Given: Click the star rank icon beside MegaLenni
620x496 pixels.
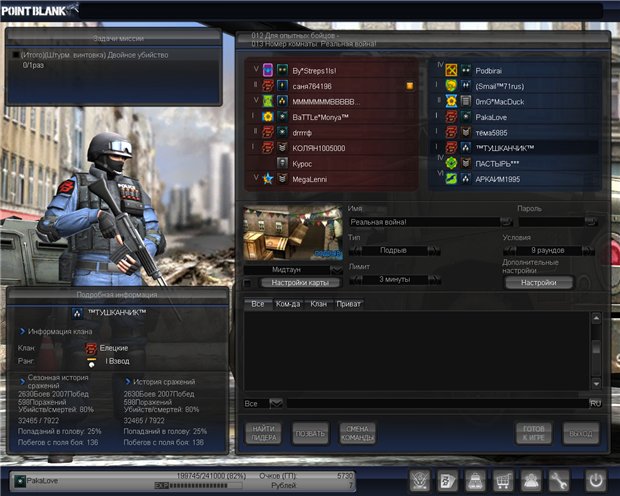Looking at the screenshot, I should (x=268, y=179).
